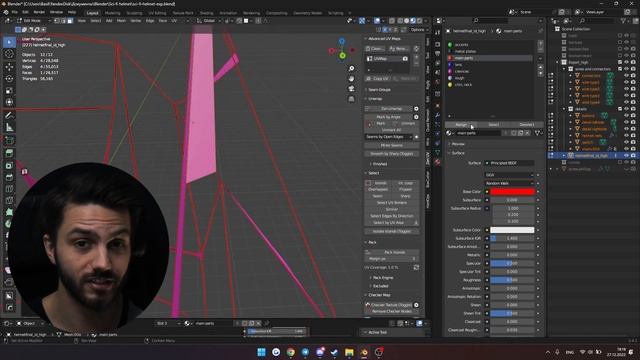Screen dimensions: 640x360
Task: Select the Move tool
Action: [x=9, y=67]
